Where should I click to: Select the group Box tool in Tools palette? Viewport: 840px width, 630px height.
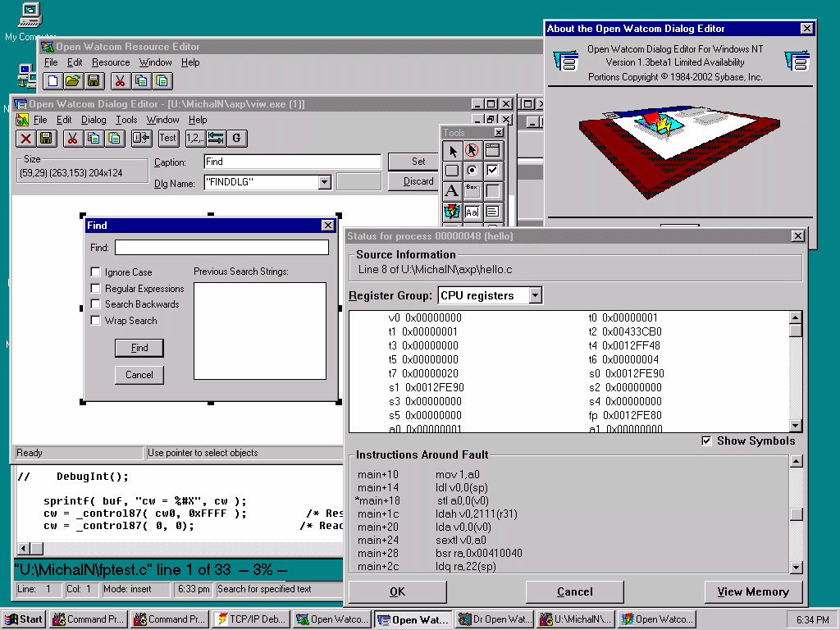[472, 191]
